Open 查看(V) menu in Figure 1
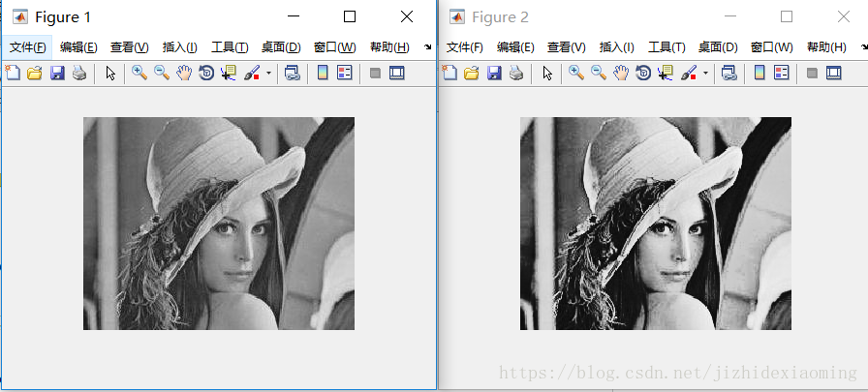The height and width of the screenshot is (392, 868). [130, 47]
